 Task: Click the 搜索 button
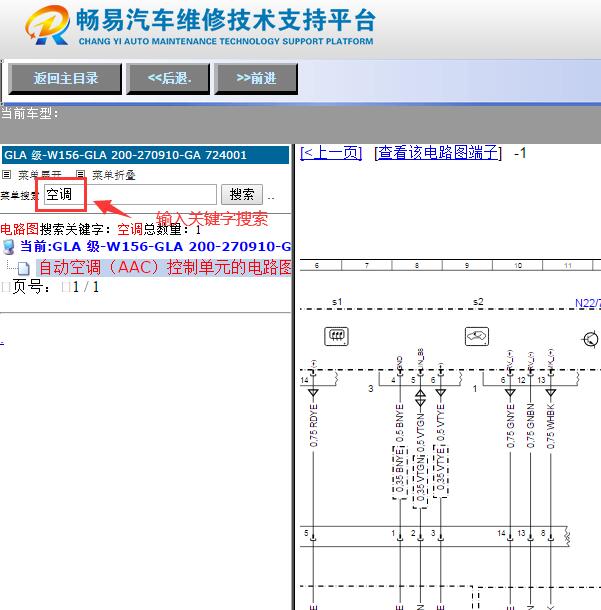tap(242, 195)
